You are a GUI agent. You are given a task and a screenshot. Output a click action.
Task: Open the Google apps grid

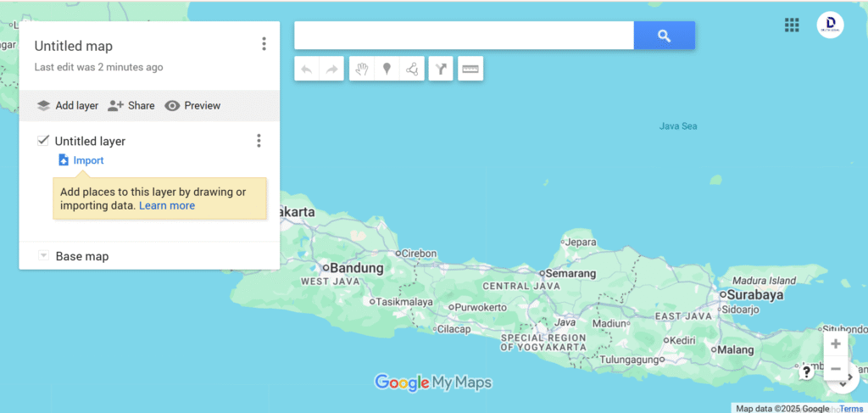[x=792, y=25]
